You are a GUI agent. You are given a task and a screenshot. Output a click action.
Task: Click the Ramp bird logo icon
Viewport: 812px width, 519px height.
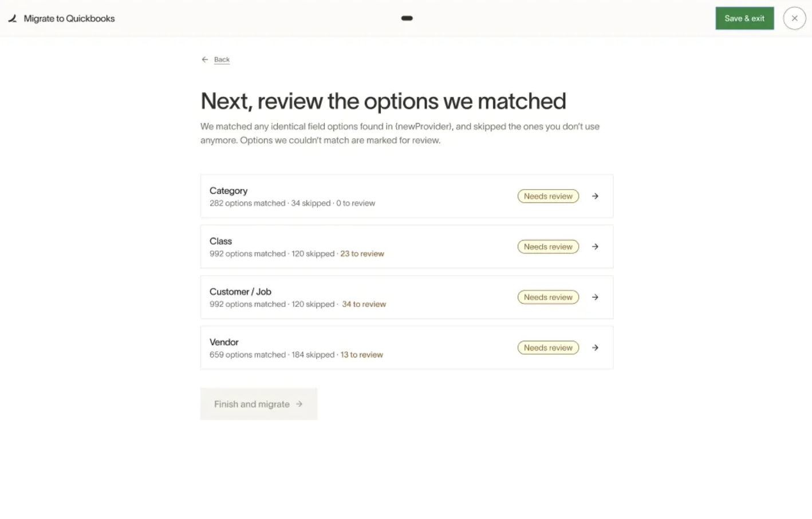(x=12, y=18)
